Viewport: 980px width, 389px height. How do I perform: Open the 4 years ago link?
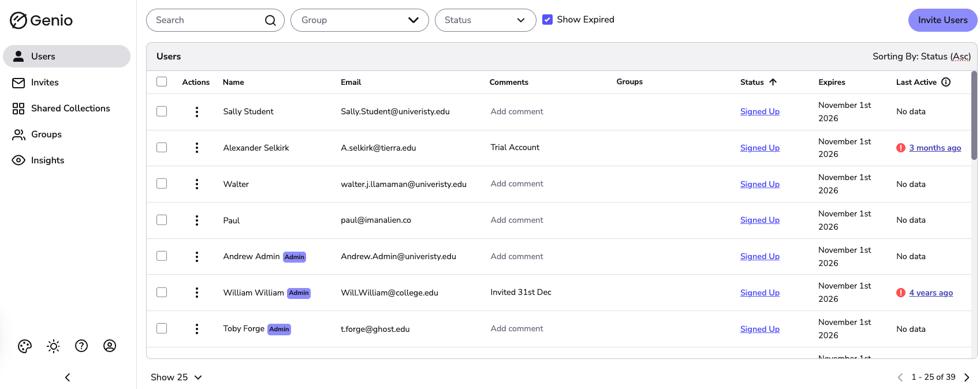pyautogui.click(x=931, y=293)
